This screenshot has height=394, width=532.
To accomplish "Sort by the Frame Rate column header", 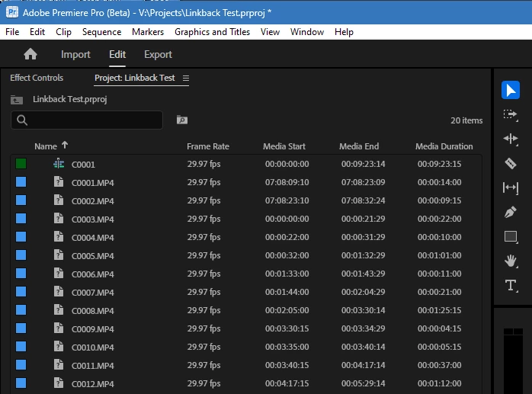I will (208, 146).
